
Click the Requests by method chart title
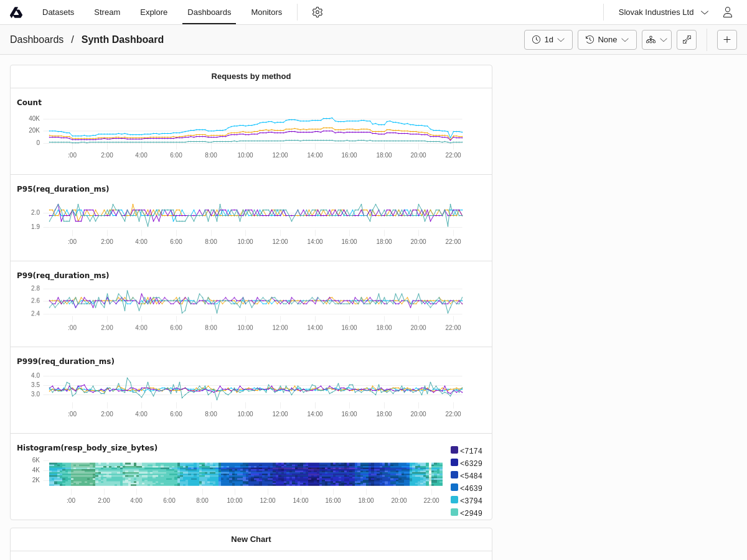coord(251,77)
